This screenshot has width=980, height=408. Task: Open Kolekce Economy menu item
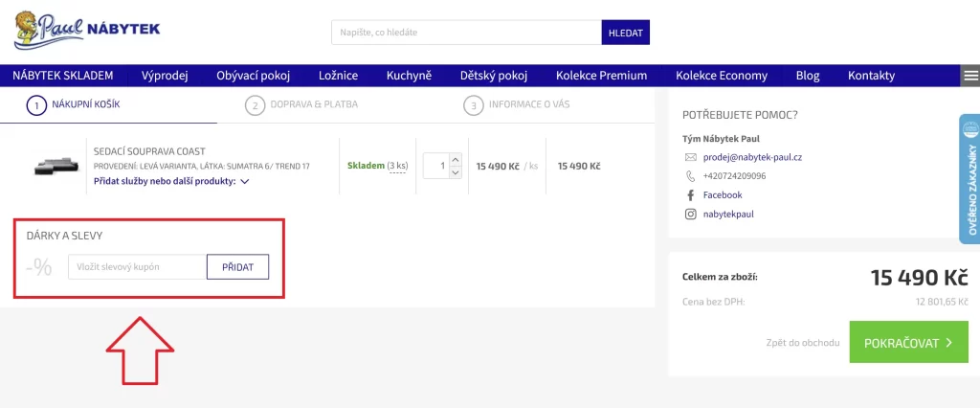tap(722, 76)
